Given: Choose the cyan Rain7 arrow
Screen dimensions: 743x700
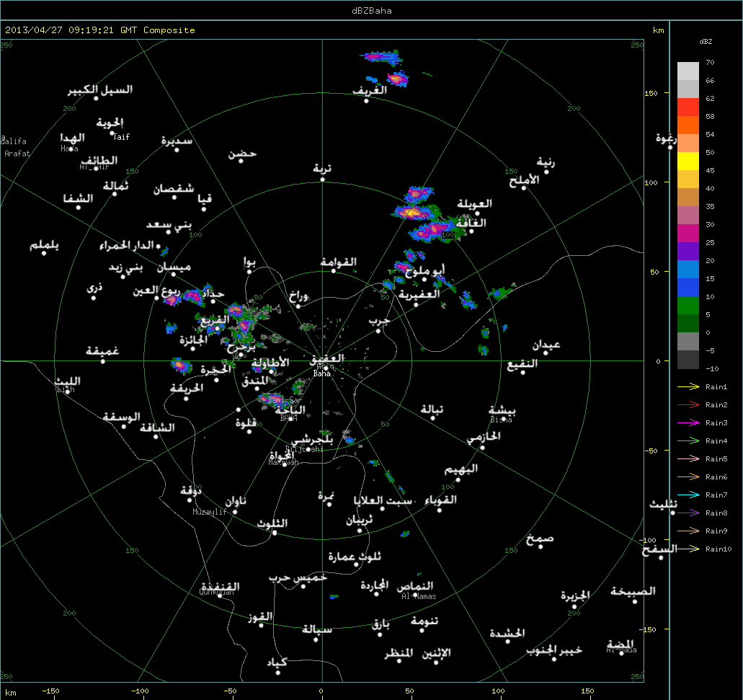Looking at the screenshot, I should click(x=688, y=495).
